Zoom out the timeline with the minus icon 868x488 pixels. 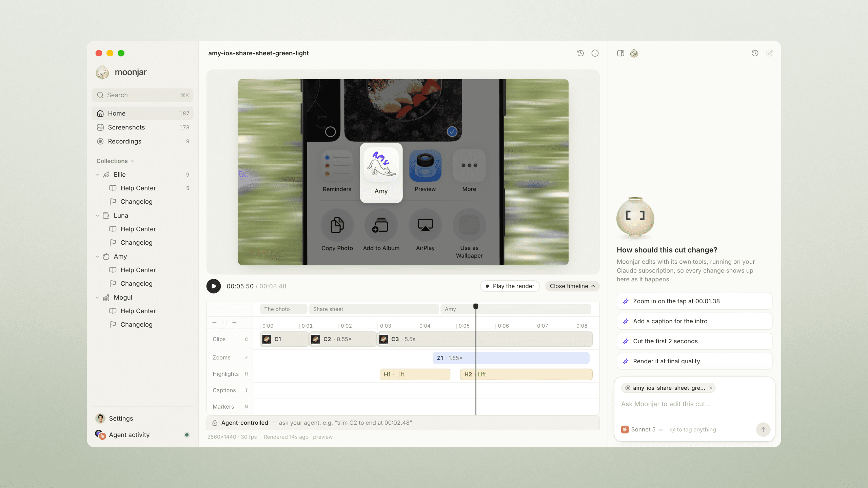point(214,323)
